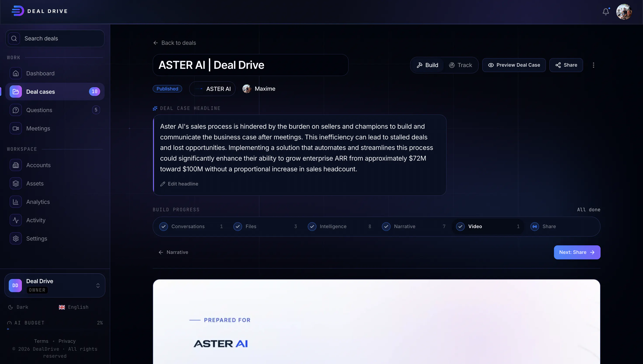Screen dimensions: 643x364
Task: Select the Share build step
Action: pos(562,227)
